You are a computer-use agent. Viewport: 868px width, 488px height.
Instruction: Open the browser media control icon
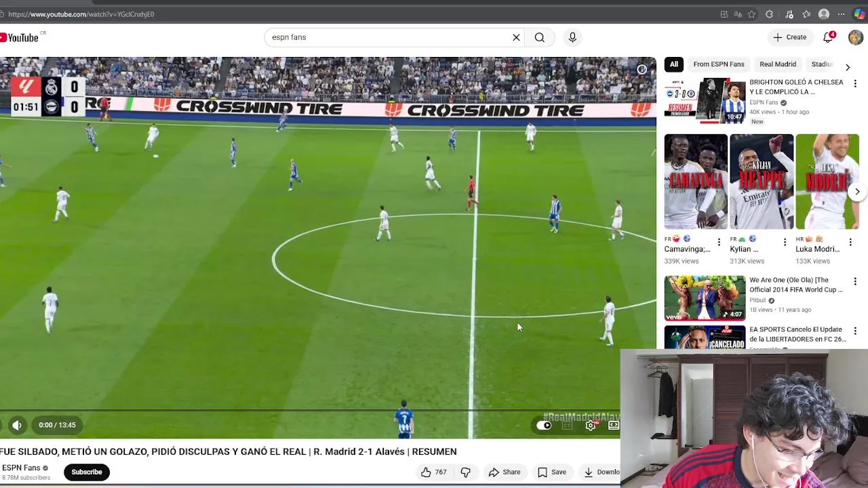(x=789, y=14)
